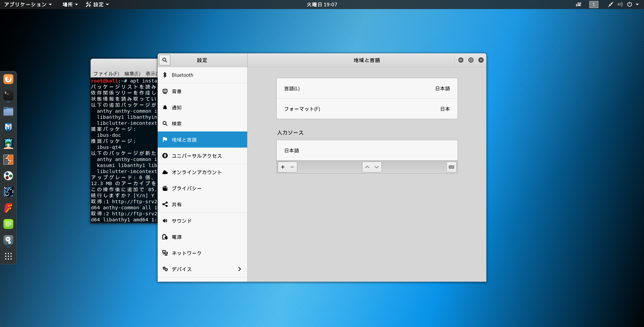Launch Maltego from the dock

click(x=8, y=176)
